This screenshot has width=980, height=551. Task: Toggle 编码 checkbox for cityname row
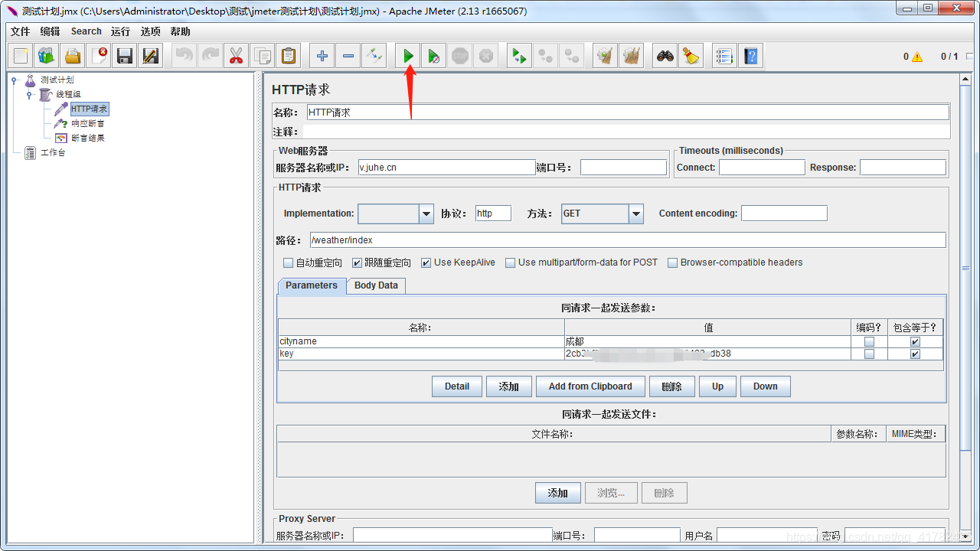click(869, 342)
